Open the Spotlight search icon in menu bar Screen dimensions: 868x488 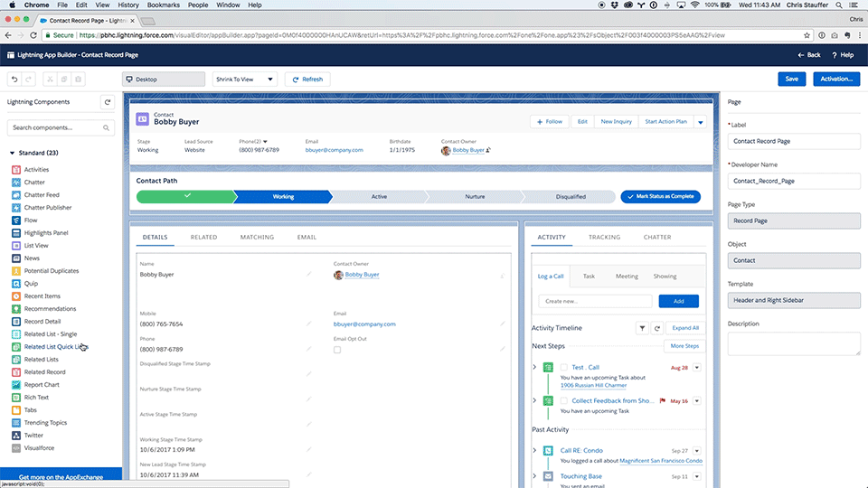pyautogui.click(x=839, y=5)
